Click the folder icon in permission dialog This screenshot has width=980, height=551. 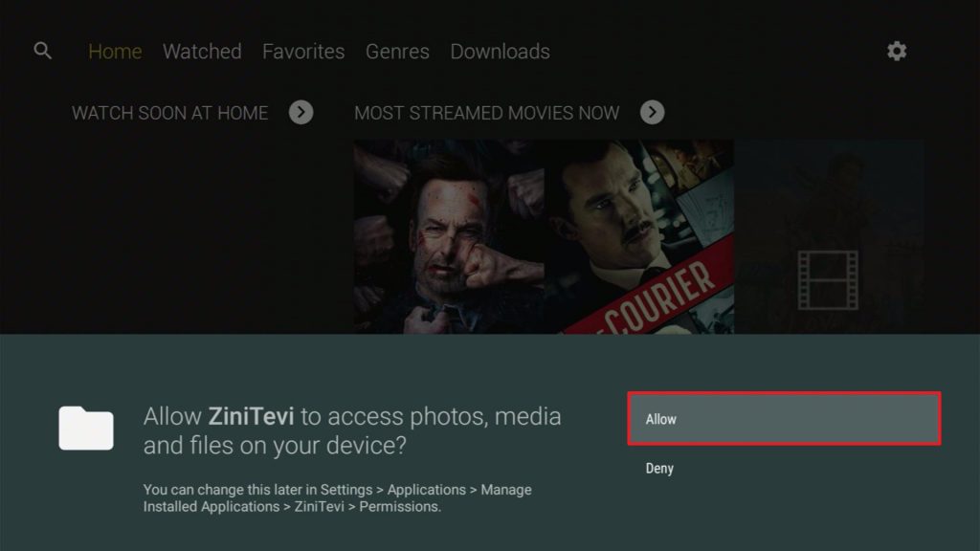pos(86,428)
